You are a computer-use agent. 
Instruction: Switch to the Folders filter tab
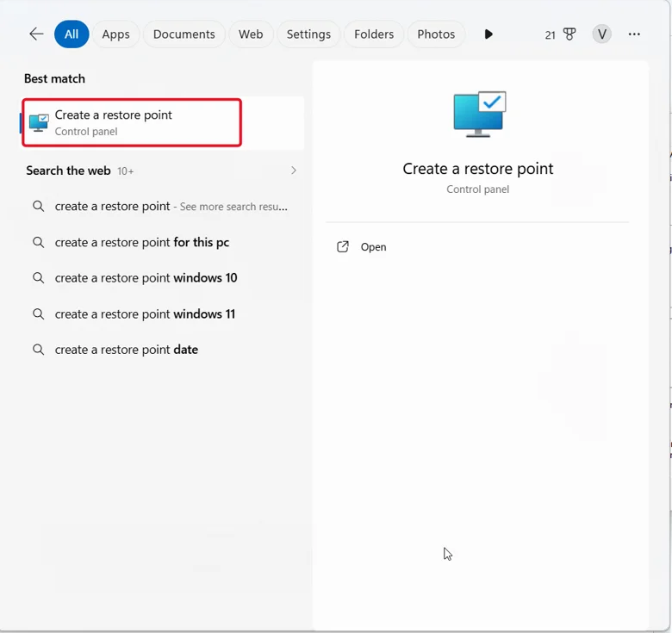pos(374,34)
